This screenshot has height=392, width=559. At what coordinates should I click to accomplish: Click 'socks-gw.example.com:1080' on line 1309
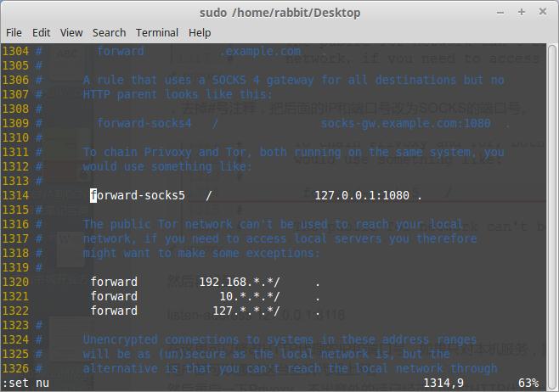click(x=406, y=123)
